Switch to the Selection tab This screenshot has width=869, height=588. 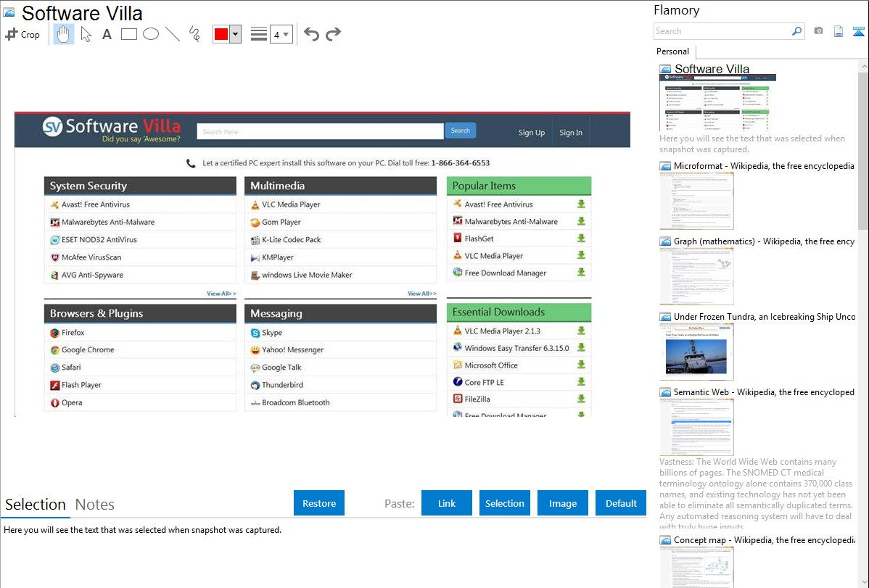[x=36, y=505]
